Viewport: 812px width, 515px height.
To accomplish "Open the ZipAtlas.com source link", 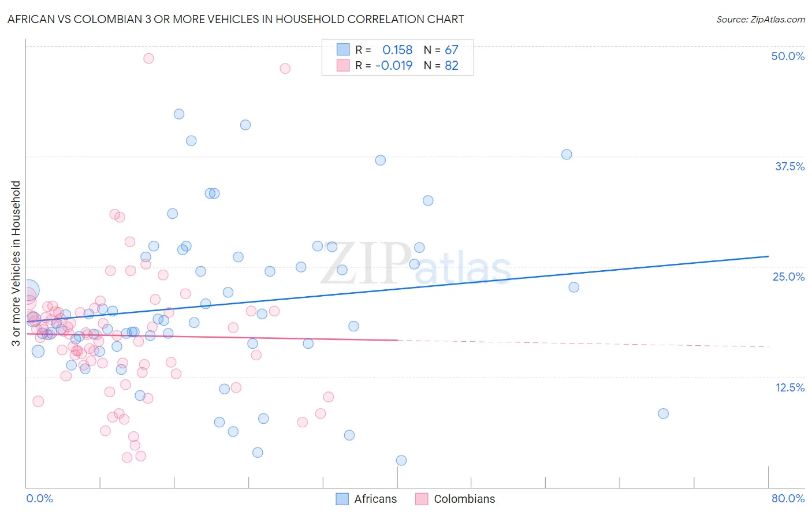I will (x=761, y=19).
